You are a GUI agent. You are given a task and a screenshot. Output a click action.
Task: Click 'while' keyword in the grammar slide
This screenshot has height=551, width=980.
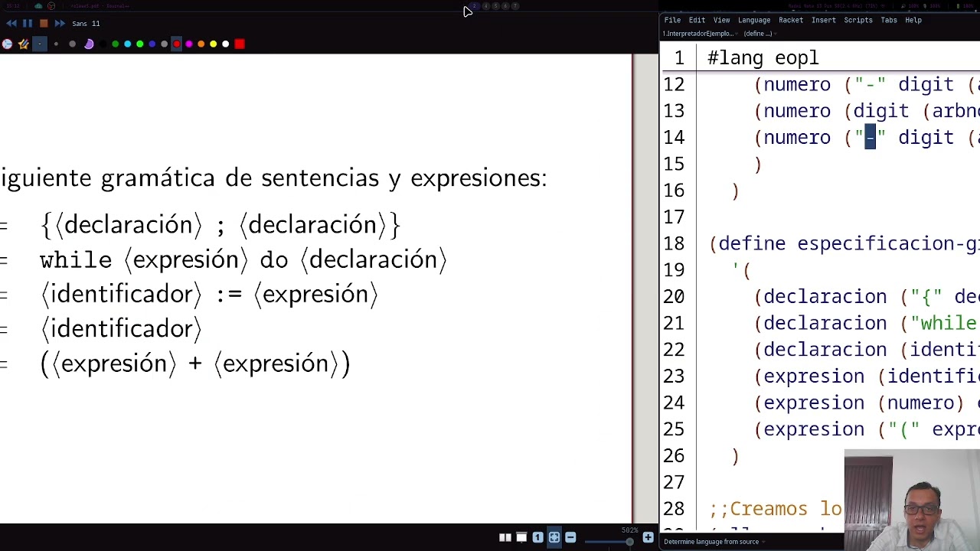pyautogui.click(x=76, y=259)
